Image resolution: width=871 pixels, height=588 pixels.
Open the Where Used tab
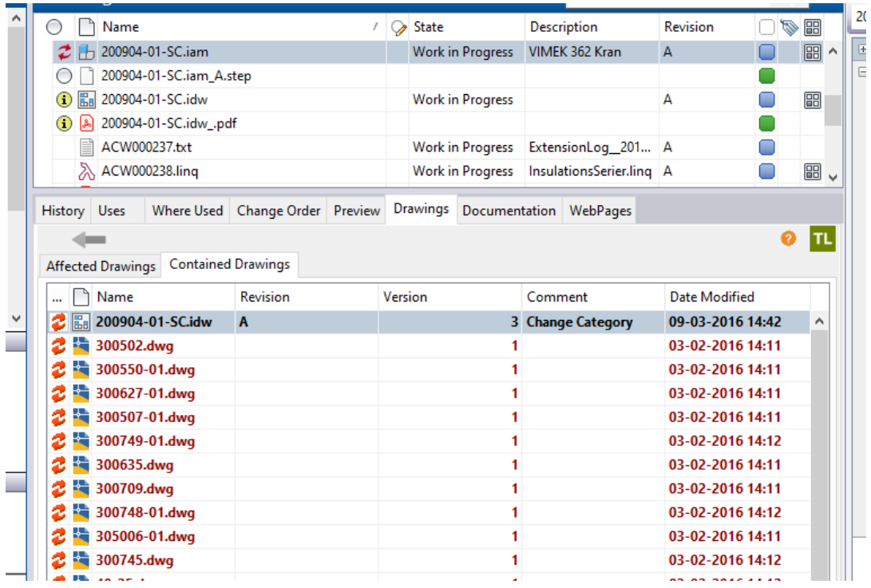(187, 211)
